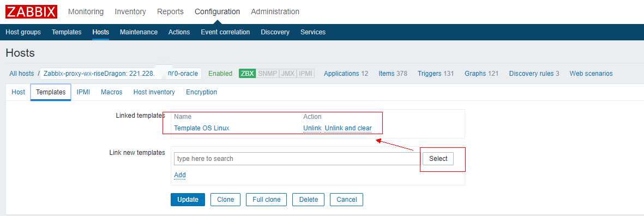The width and height of the screenshot is (644, 216).
Task: Open the Inventory menu
Action: tap(130, 11)
